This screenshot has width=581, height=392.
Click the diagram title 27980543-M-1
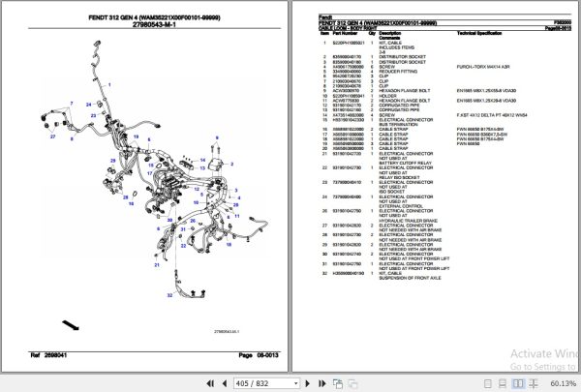[x=154, y=25]
